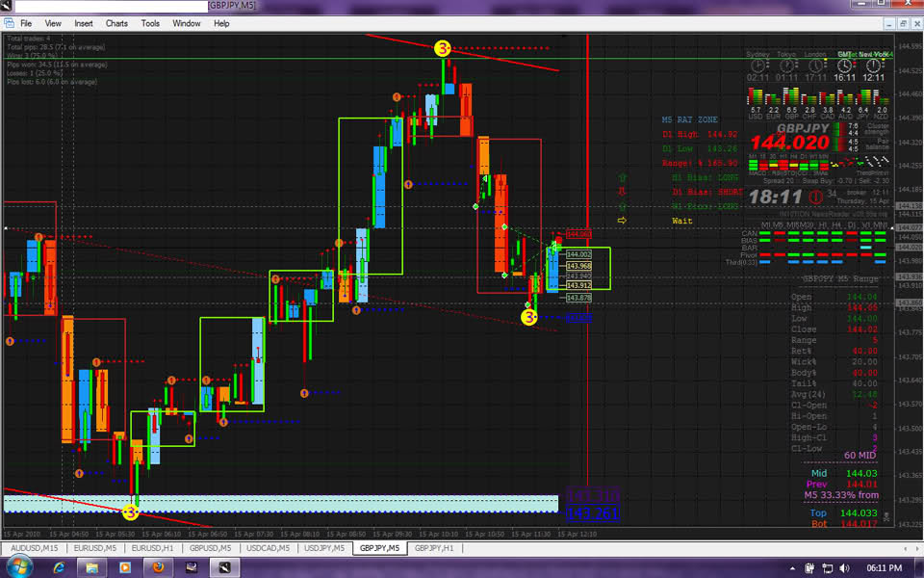Viewport: 924px width, 578px height.
Task: Open the Window menu
Action: [x=186, y=23]
